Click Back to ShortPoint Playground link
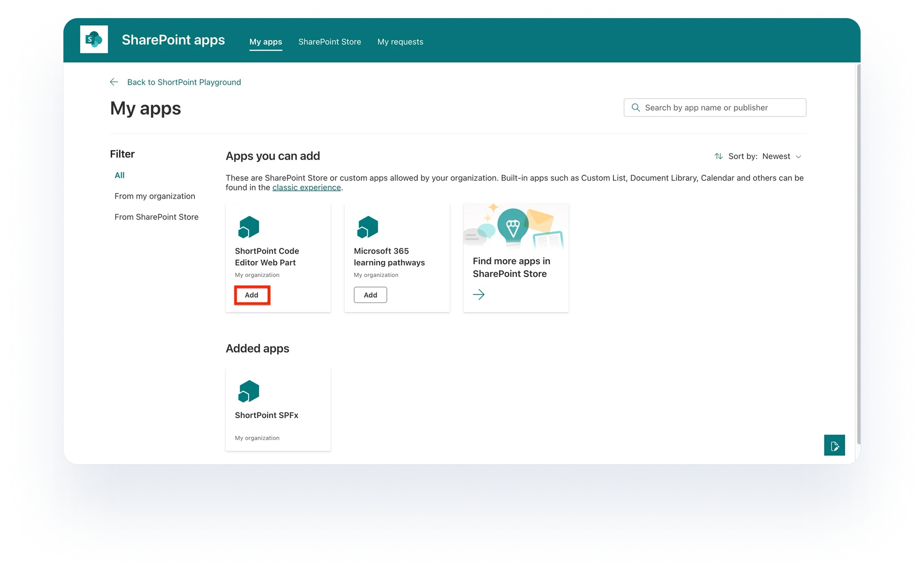This screenshot has width=924, height=573. (x=184, y=82)
